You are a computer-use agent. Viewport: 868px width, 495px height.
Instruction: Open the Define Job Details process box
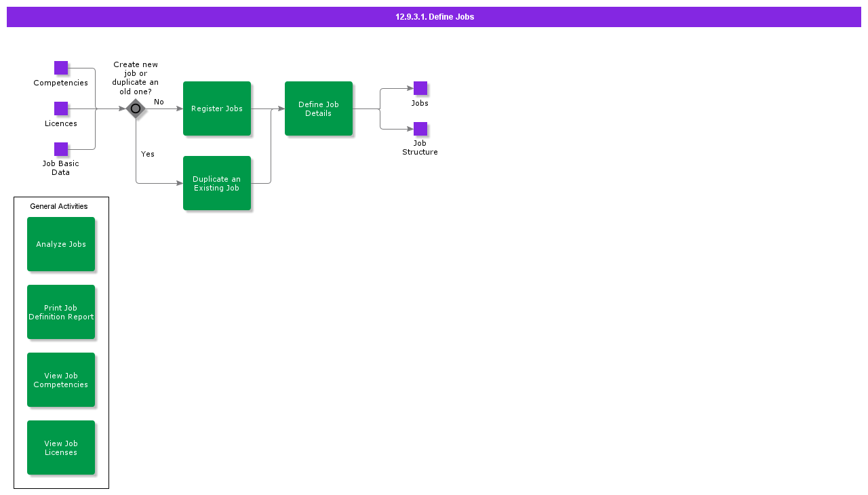pyautogui.click(x=319, y=108)
